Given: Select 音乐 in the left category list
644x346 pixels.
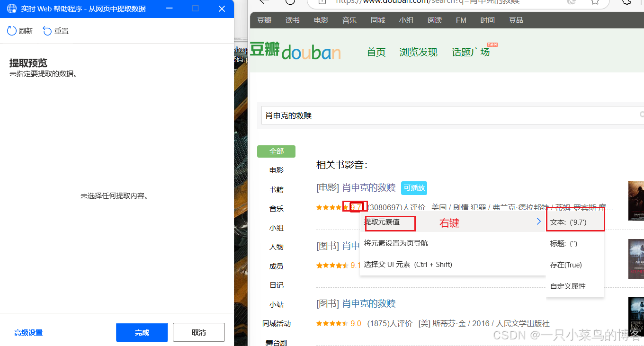Looking at the screenshot, I should click(x=277, y=208).
